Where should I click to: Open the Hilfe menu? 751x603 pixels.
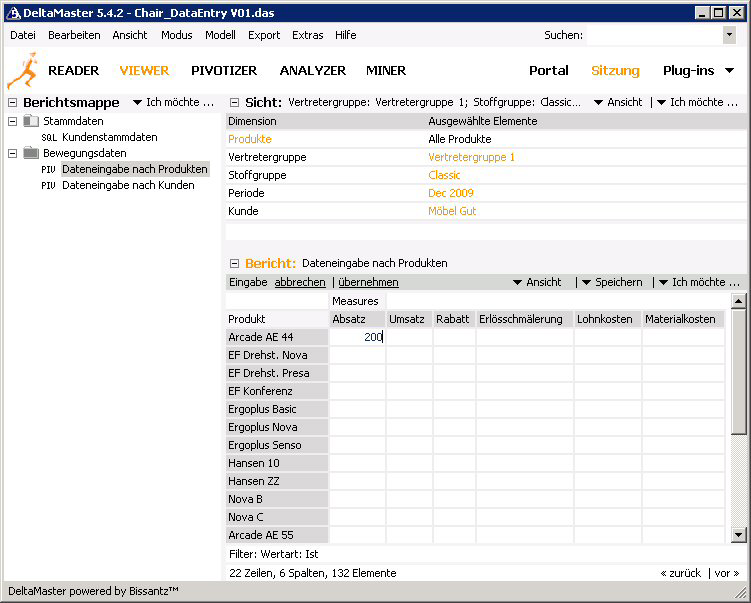click(345, 35)
